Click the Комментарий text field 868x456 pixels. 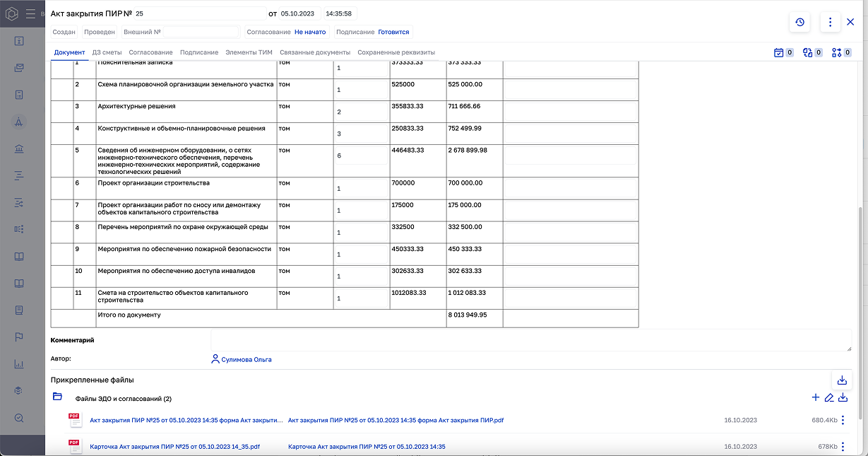coord(530,340)
